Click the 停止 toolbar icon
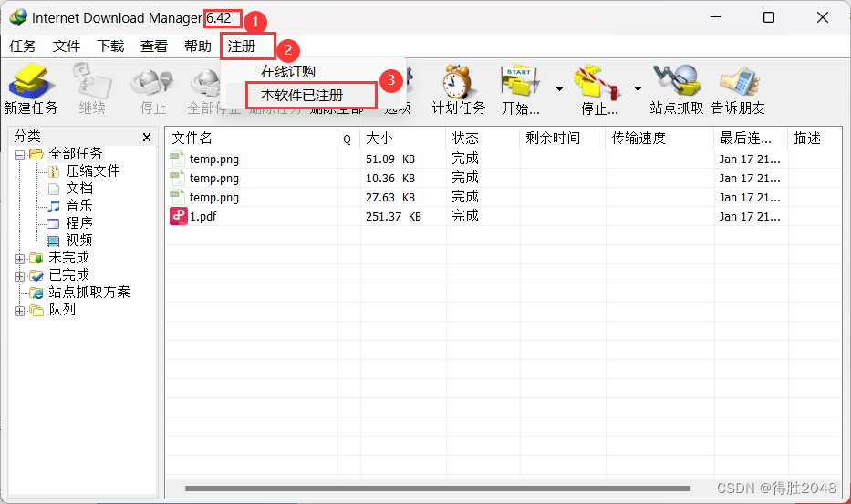 click(152, 82)
